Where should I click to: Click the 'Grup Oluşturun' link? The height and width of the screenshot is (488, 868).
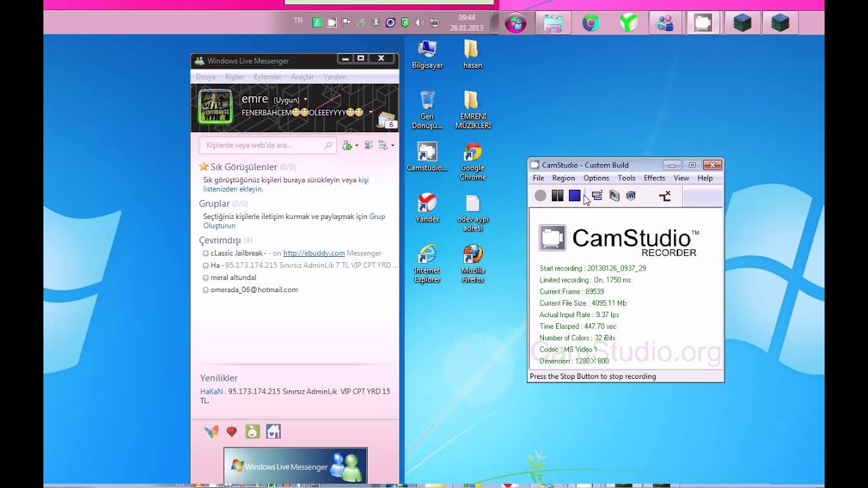click(294, 221)
